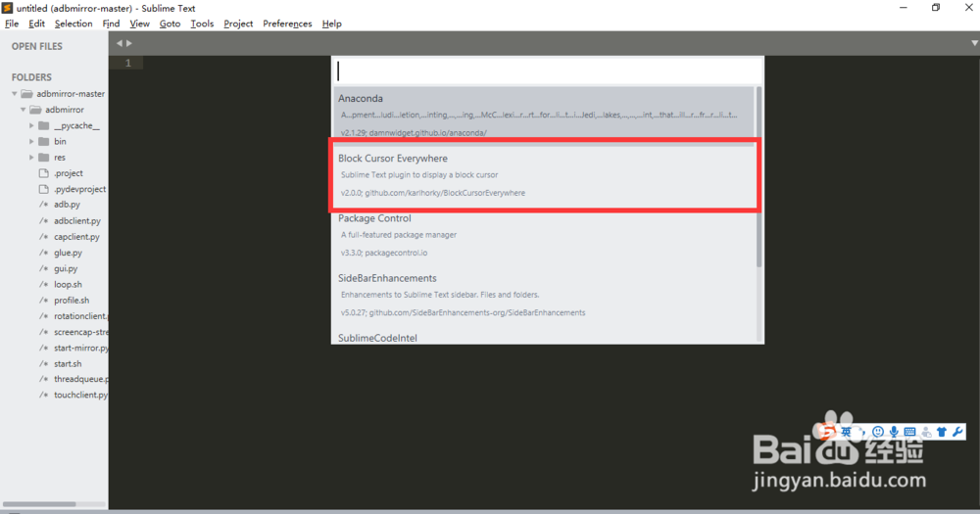Click the __pycache__ folder icon
980x514 pixels.
[x=44, y=125]
